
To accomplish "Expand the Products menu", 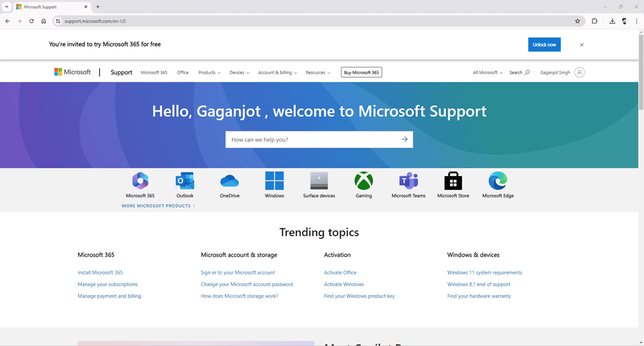I will click(x=209, y=72).
